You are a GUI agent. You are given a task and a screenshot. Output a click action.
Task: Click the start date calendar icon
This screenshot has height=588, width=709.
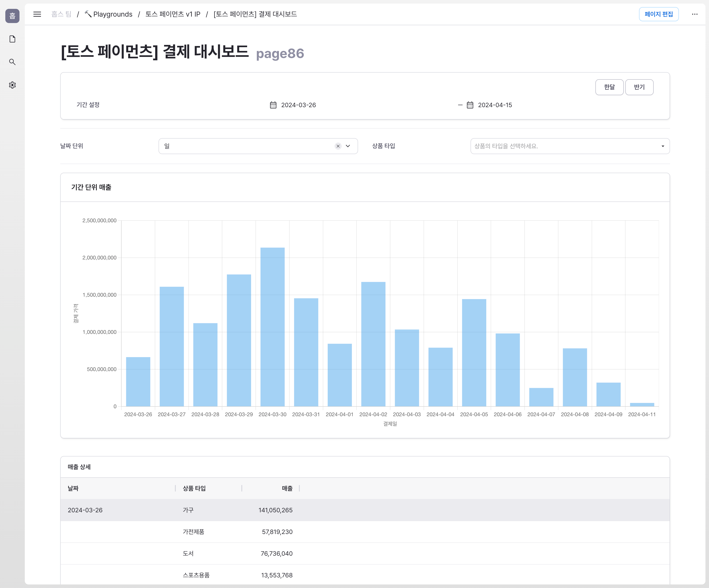273,105
